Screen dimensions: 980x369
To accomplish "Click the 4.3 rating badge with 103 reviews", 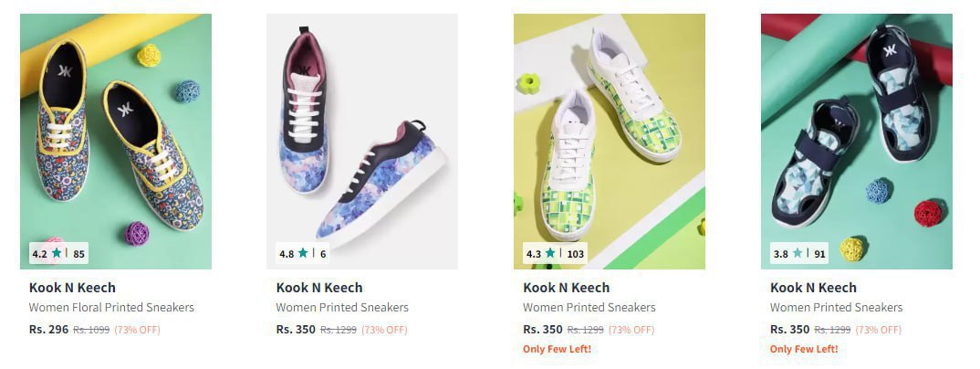I will [x=555, y=253].
